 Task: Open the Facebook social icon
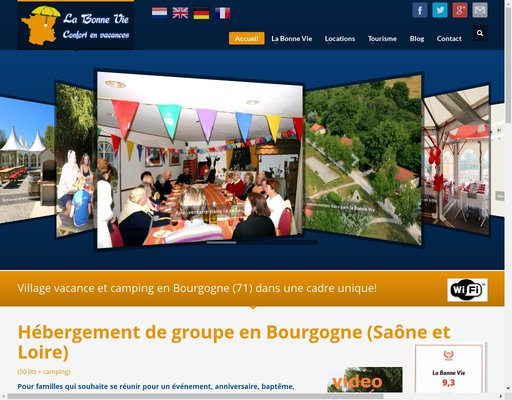point(420,10)
